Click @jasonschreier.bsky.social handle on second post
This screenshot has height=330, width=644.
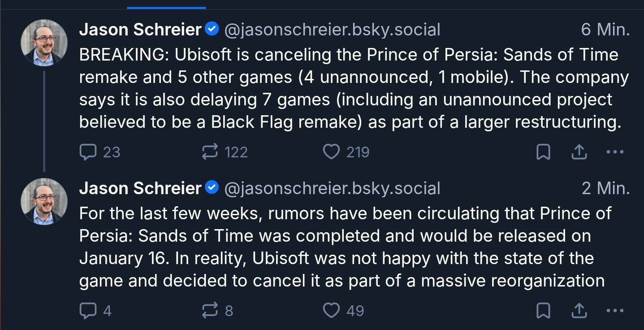pos(332,188)
